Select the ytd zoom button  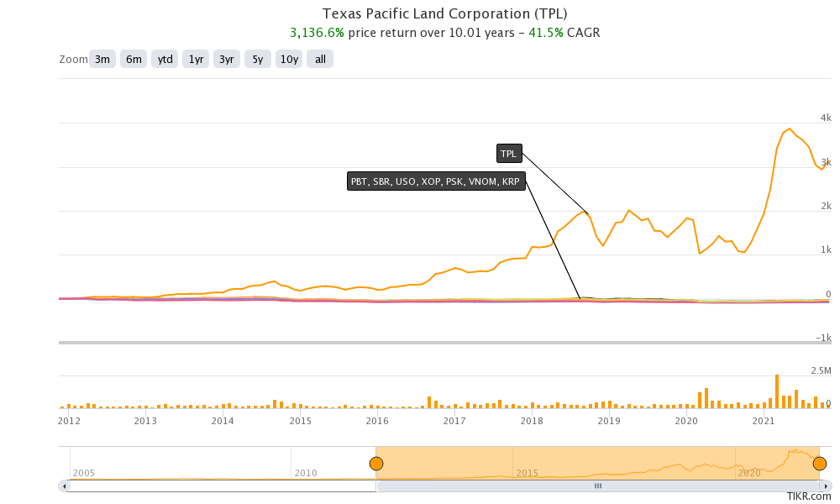[x=165, y=59]
